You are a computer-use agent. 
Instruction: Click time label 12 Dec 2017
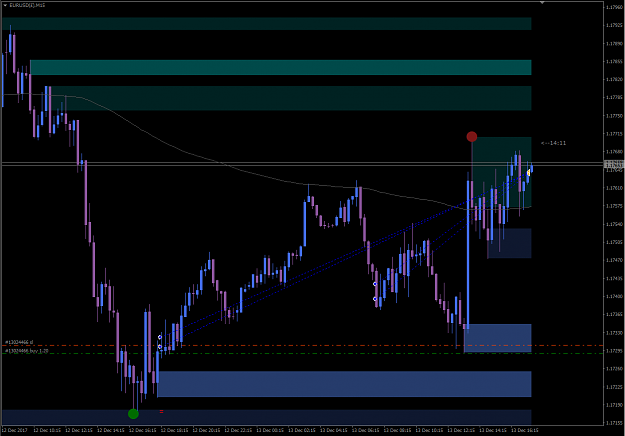point(14,430)
